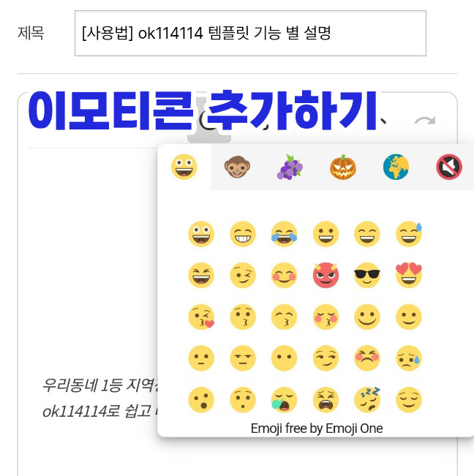Switch to the grapes food emoji tab

[290, 167]
